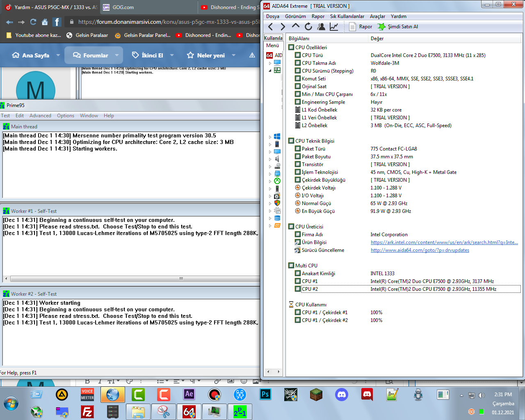Open the Forumlar dropdown arrow

coord(117,55)
